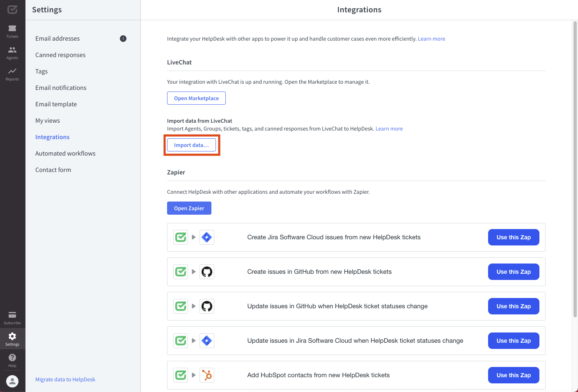The width and height of the screenshot is (578, 392).
Task: Click 'Create Jira Software Cloud issues' text
Action: 334,237
